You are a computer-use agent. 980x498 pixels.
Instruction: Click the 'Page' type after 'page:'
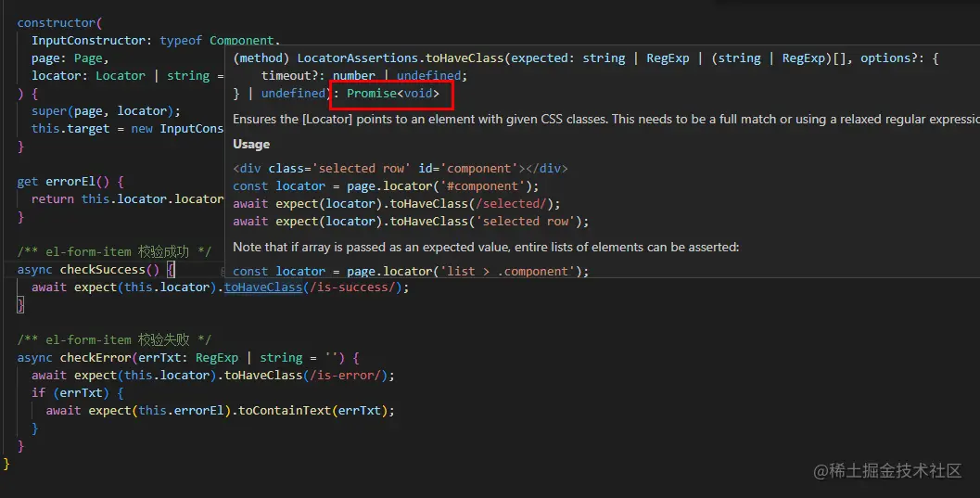(88, 58)
